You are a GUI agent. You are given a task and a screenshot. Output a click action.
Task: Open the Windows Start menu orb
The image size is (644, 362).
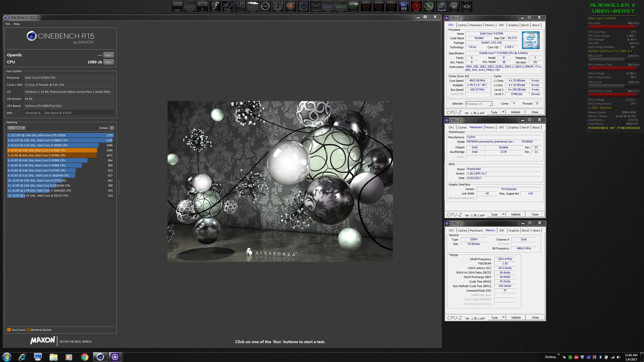pos(7,357)
